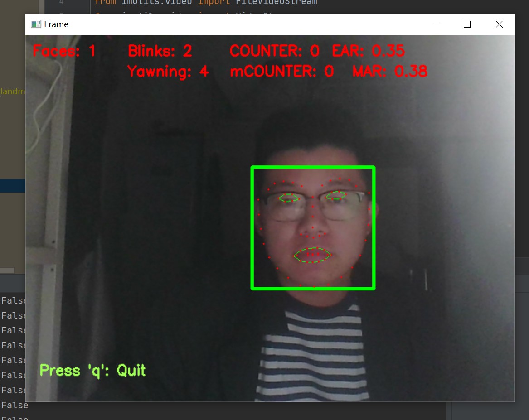
Task: Click the 'MAR: 0.38' overlay text
Action: [390, 71]
